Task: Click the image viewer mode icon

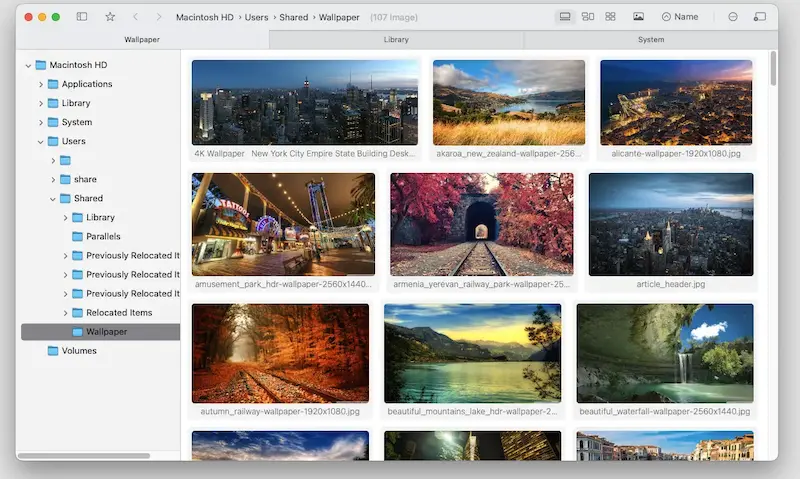Action: (638, 17)
